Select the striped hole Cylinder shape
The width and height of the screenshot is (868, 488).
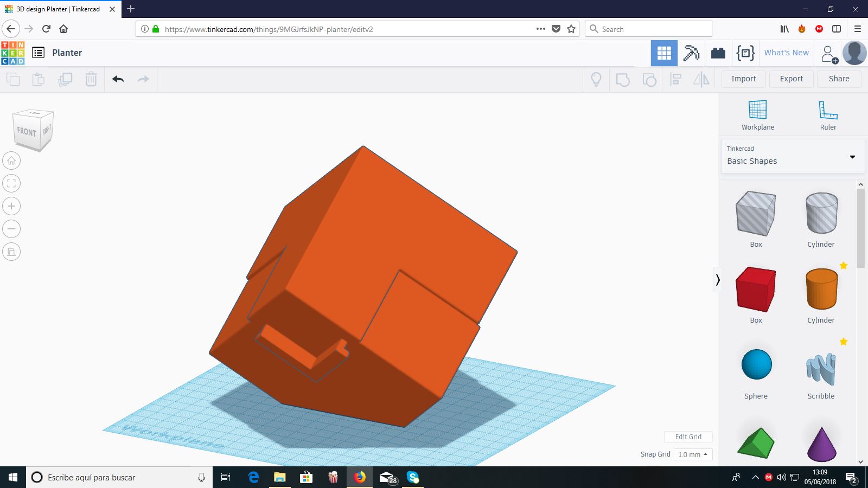pyautogui.click(x=821, y=213)
